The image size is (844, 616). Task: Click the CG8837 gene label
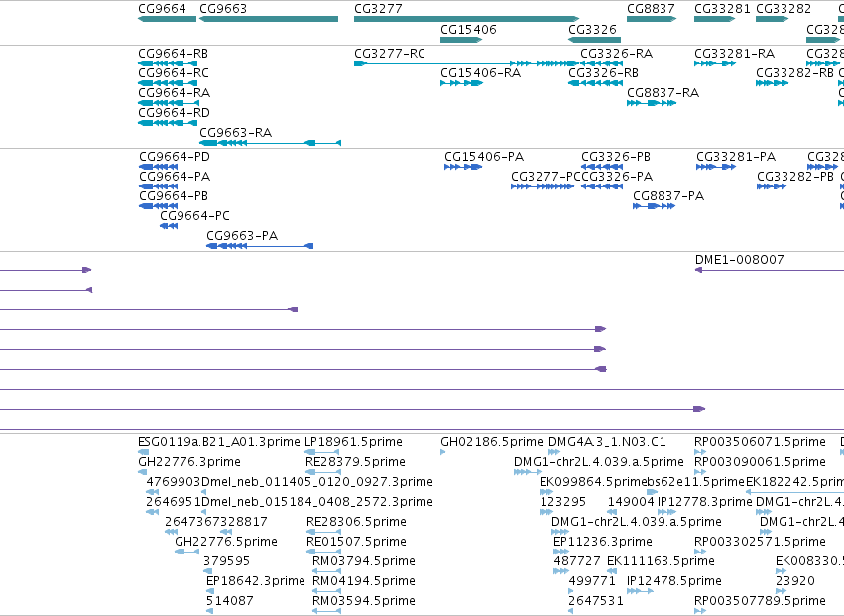click(x=651, y=9)
